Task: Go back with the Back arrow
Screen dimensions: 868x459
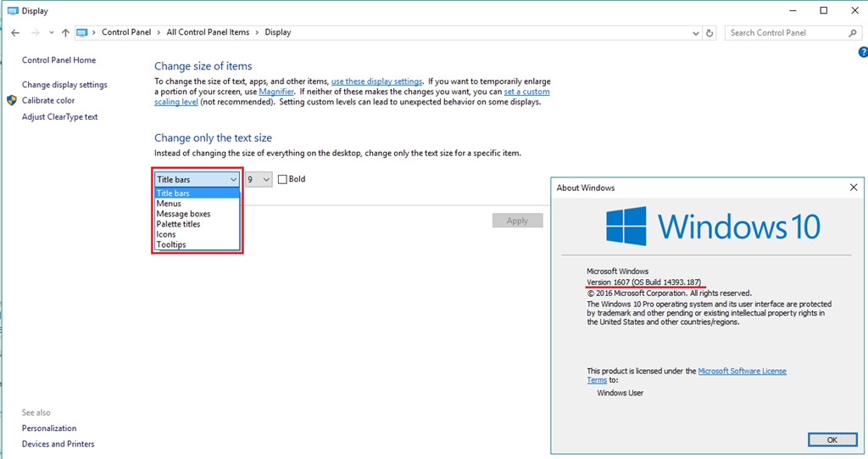Action: pyautogui.click(x=15, y=33)
